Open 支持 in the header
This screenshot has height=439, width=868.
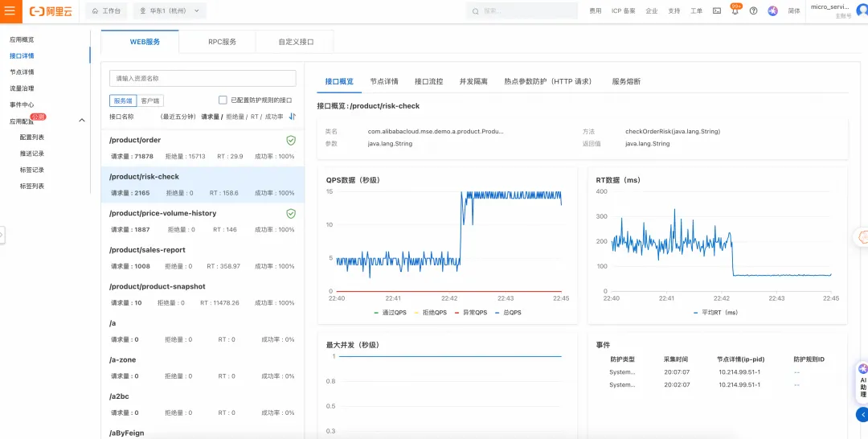[674, 11]
